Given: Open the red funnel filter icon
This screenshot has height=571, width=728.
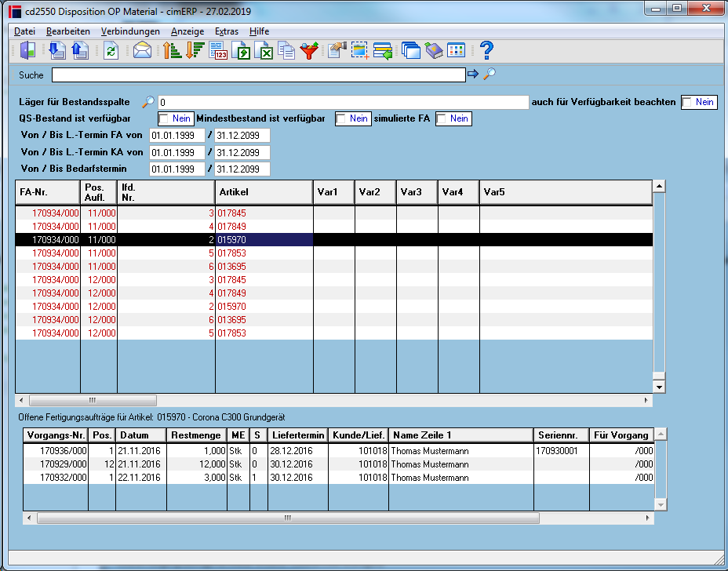Looking at the screenshot, I should (x=309, y=50).
